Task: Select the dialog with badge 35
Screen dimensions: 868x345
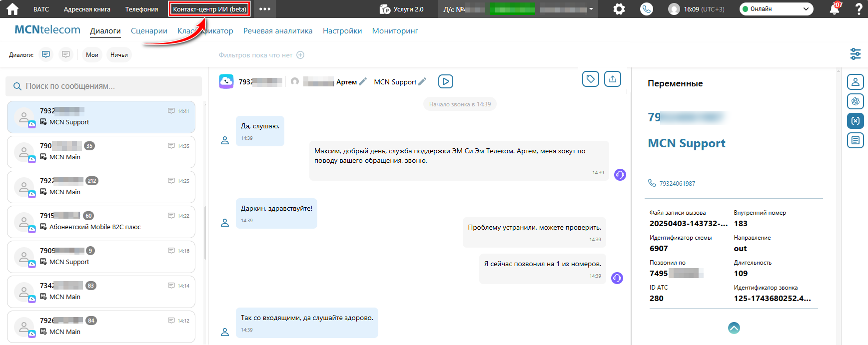Action: (101, 152)
